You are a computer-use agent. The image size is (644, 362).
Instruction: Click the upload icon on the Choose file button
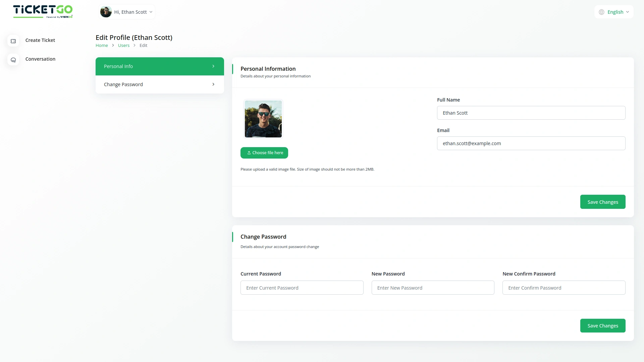tap(249, 153)
